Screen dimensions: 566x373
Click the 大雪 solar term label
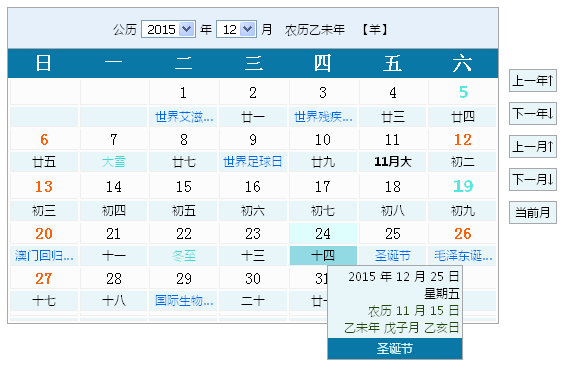114,162
